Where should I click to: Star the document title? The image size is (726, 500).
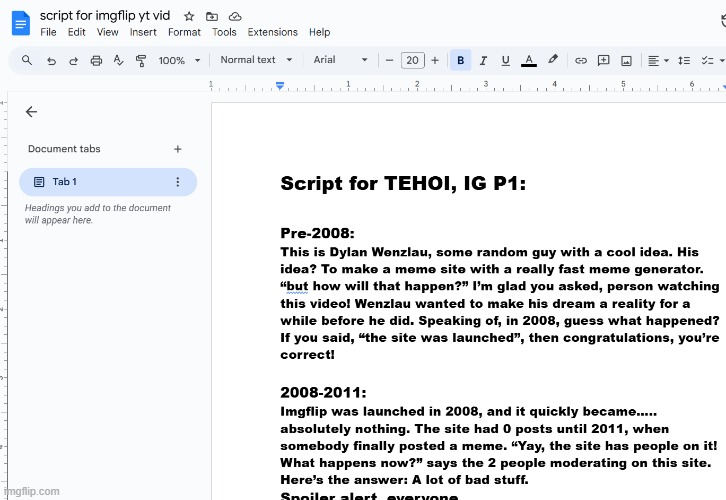pyautogui.click(x=189, y=17)
